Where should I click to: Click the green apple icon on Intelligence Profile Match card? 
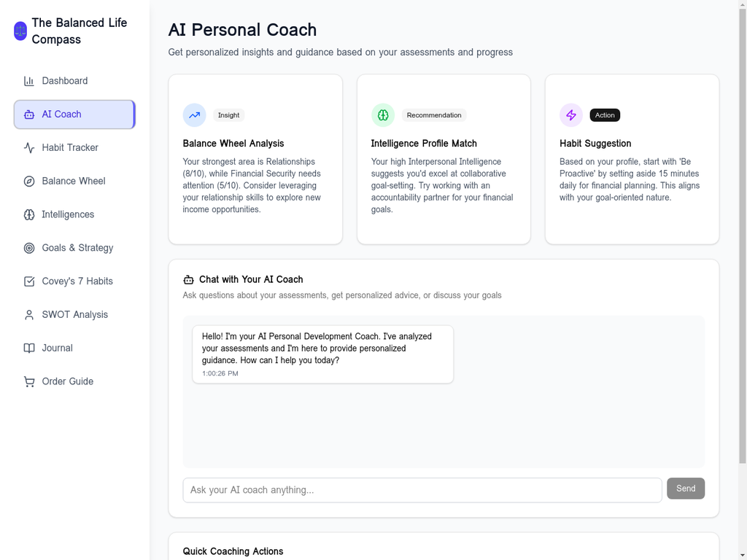pos(382,114)
